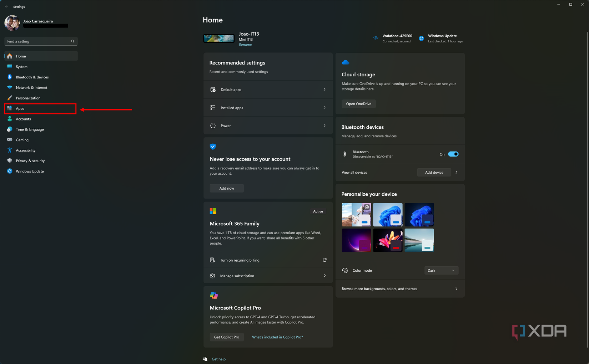Click the Windows Update sidebar icon
589x364 pixels.
pyautogui.click(x=10, y=171)
